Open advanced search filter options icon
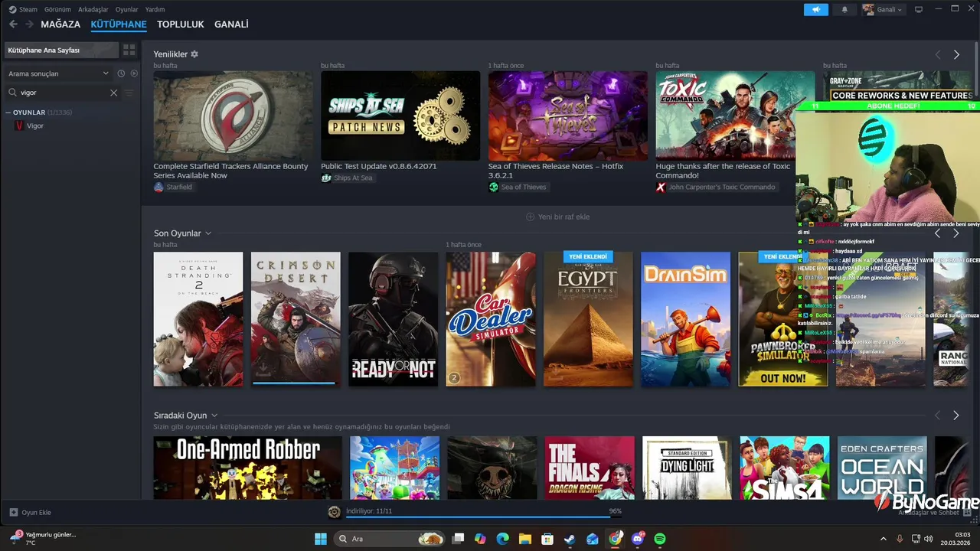The width and height of the screenshot is (980, 551). tap(129, 93)
